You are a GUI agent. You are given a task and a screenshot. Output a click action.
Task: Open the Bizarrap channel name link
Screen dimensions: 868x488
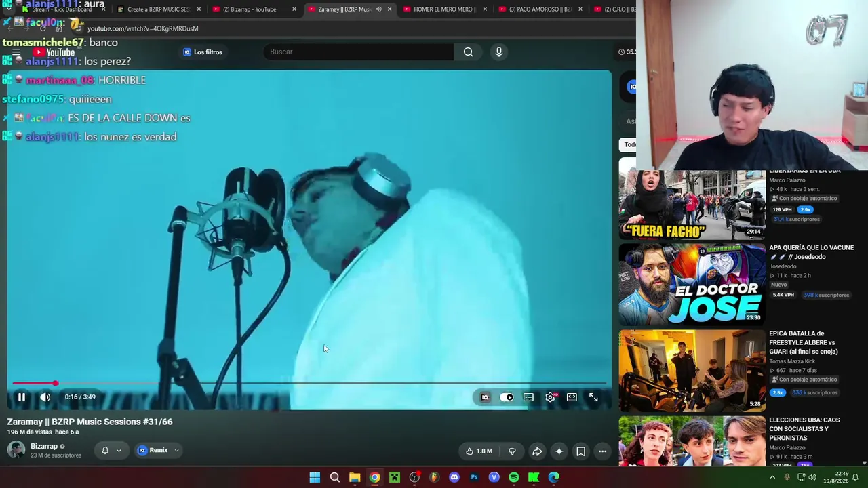[44, 446]
